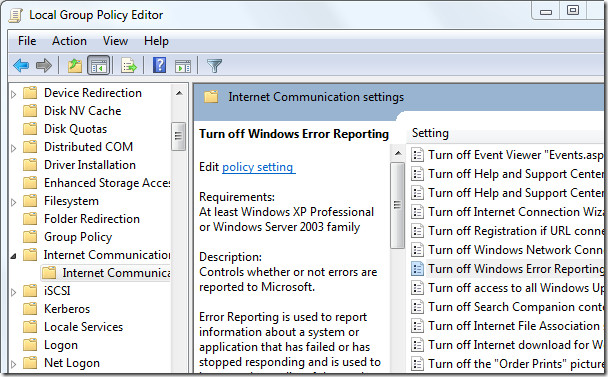
Task: Open Help via blue question mark icon
Action: pyautogui.click(x=159, y=65)
